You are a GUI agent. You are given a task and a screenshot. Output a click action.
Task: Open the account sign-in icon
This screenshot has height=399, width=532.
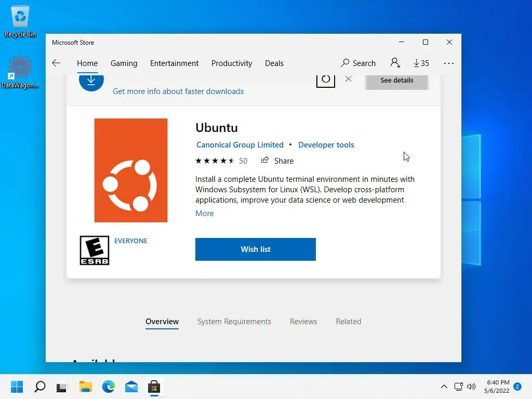coord(395,63)
